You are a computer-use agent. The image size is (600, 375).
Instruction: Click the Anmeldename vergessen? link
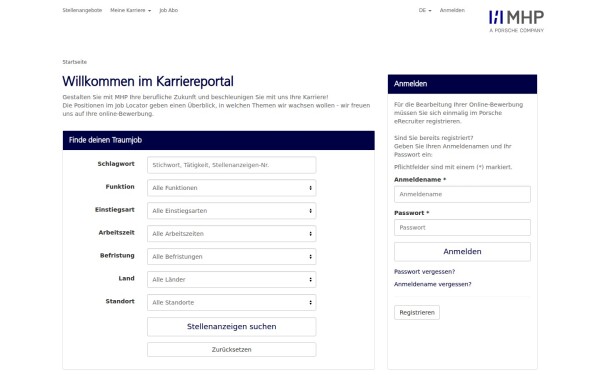pos(433,284)
